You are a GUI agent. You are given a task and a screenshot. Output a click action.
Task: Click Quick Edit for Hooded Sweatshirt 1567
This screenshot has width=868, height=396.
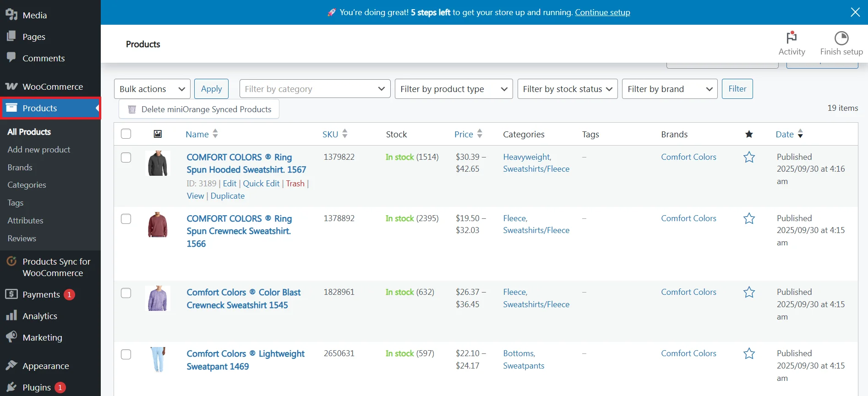pyautogui.click(x=261, y=184)
